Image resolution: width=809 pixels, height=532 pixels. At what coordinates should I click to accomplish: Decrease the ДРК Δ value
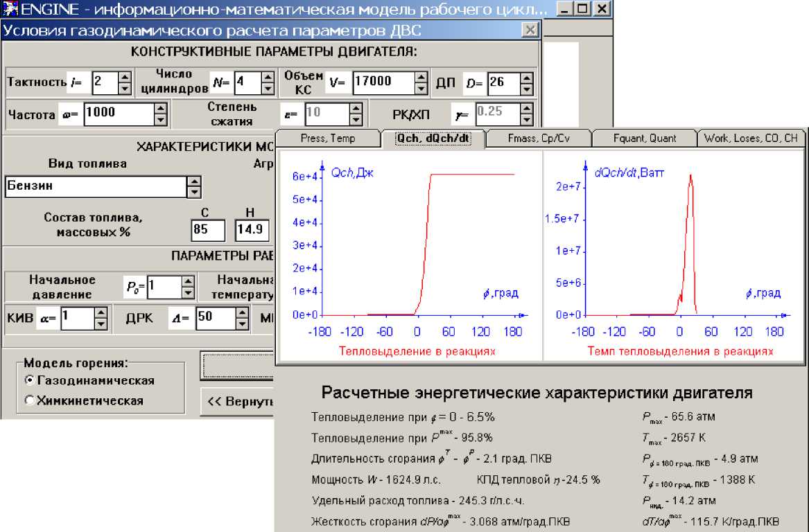[x=242, y=324]
